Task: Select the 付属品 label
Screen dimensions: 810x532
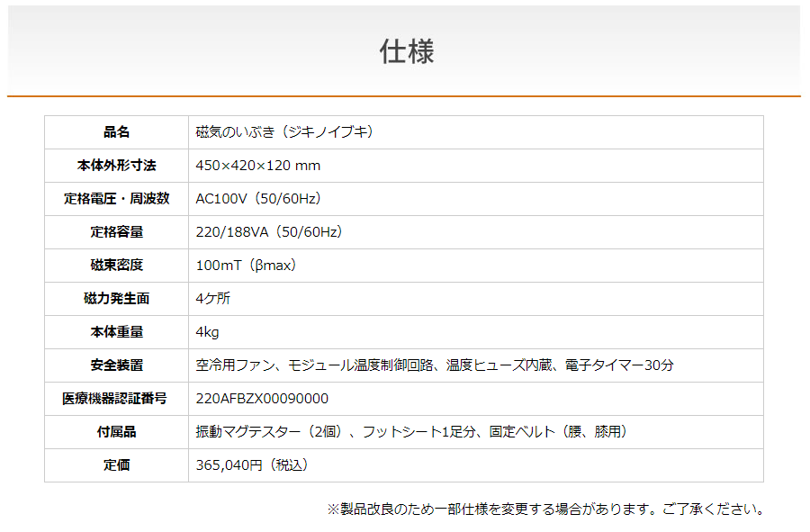Action: (117, 432)
